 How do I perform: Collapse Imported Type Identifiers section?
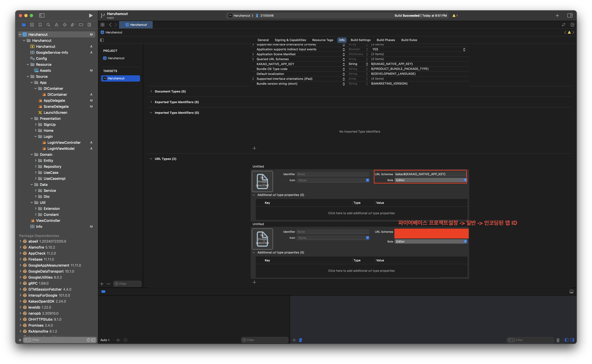pos(151,112)
